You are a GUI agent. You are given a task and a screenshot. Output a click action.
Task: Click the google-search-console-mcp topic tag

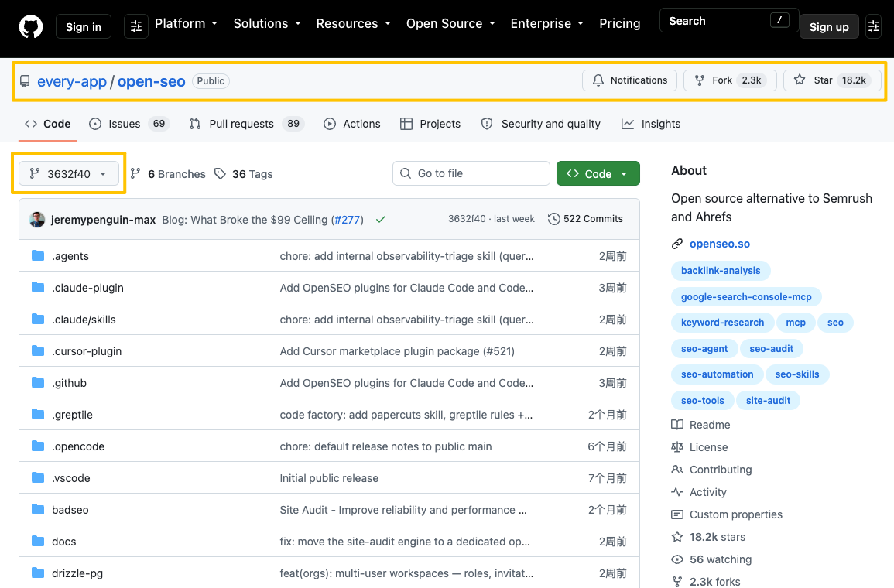(x=746, y=297)
